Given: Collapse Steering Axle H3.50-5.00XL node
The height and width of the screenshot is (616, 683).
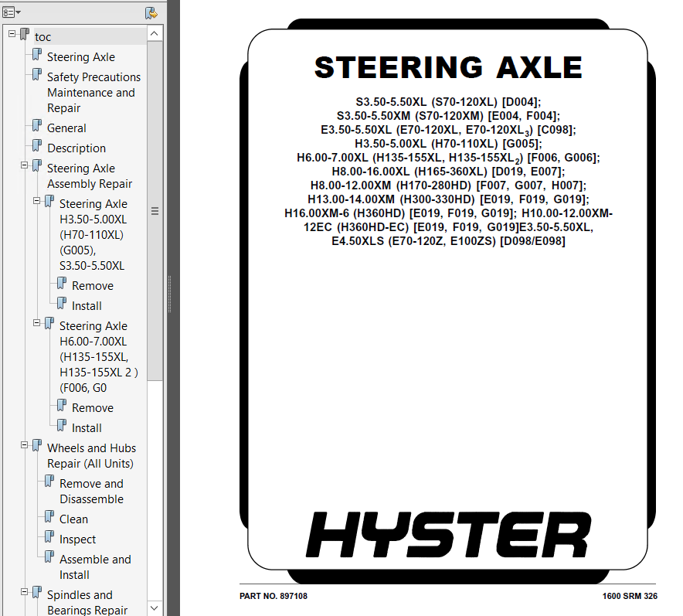Looking at the screenshot, I should point(36,201).
